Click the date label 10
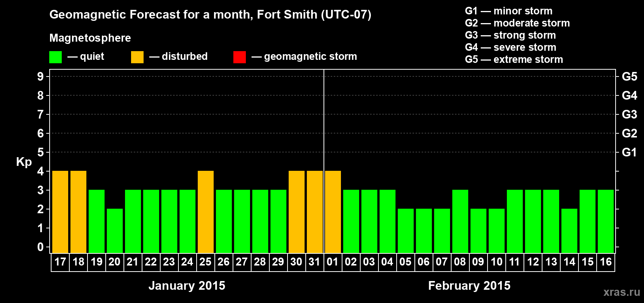Screen dimensions: 644x303 pyautogui.click(x=497, y=262)
